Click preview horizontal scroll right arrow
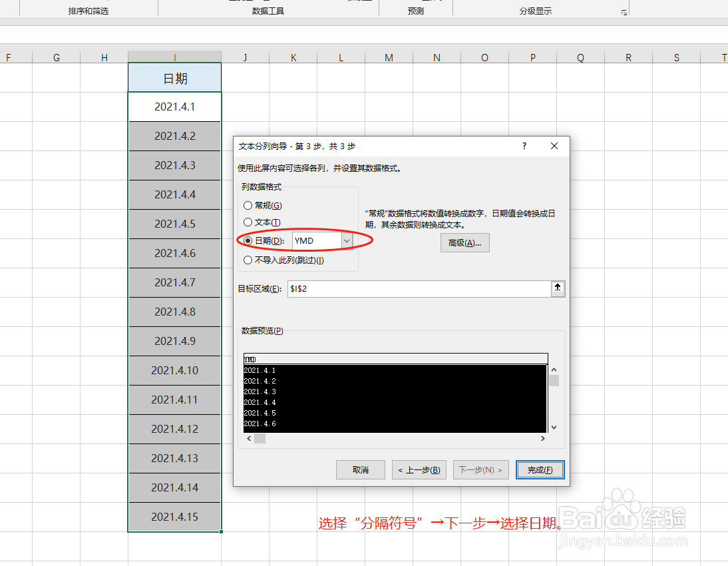 click(543, 438)
